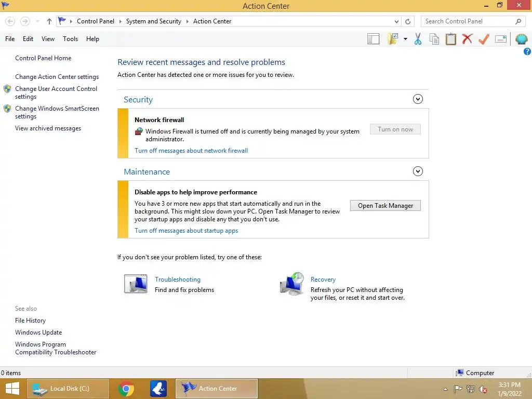Open Change Windows SmartScreen settings
The image size is (532, 399).
57,112
